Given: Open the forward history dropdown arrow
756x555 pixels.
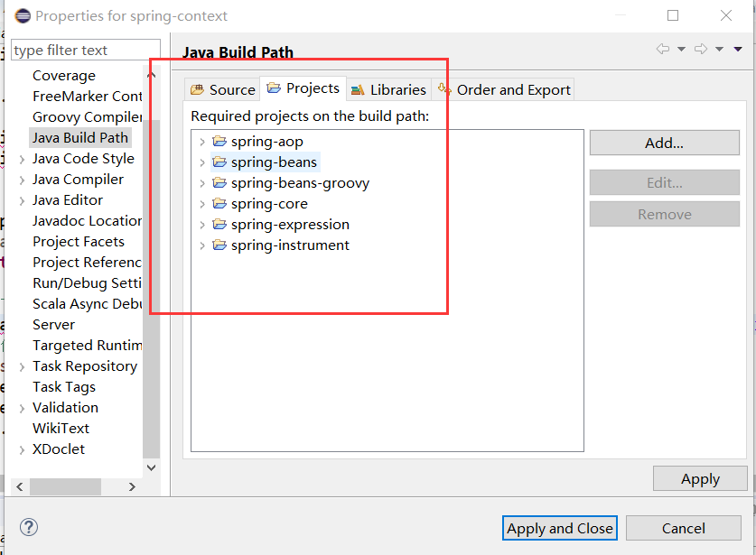Looking at the screenshot, I should [719, 49].
